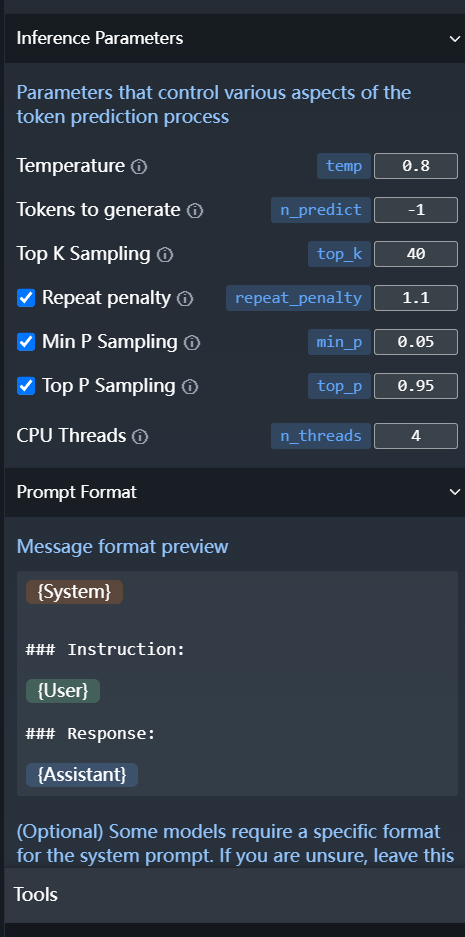Expand the Tools section

click(232, 895)
